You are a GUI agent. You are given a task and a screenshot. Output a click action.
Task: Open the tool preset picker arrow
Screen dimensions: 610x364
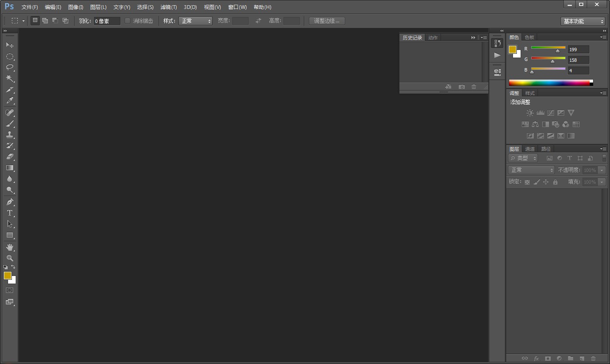[23, 21]
